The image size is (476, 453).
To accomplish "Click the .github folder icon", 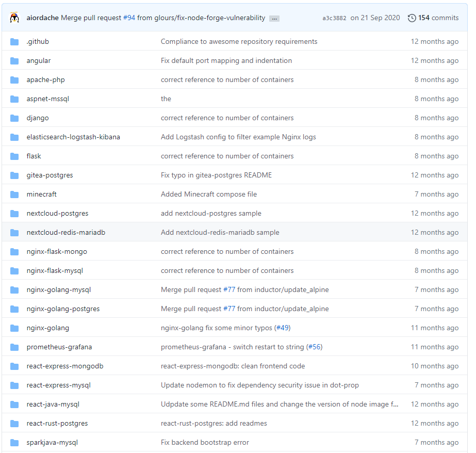I will tap(14, 42).
